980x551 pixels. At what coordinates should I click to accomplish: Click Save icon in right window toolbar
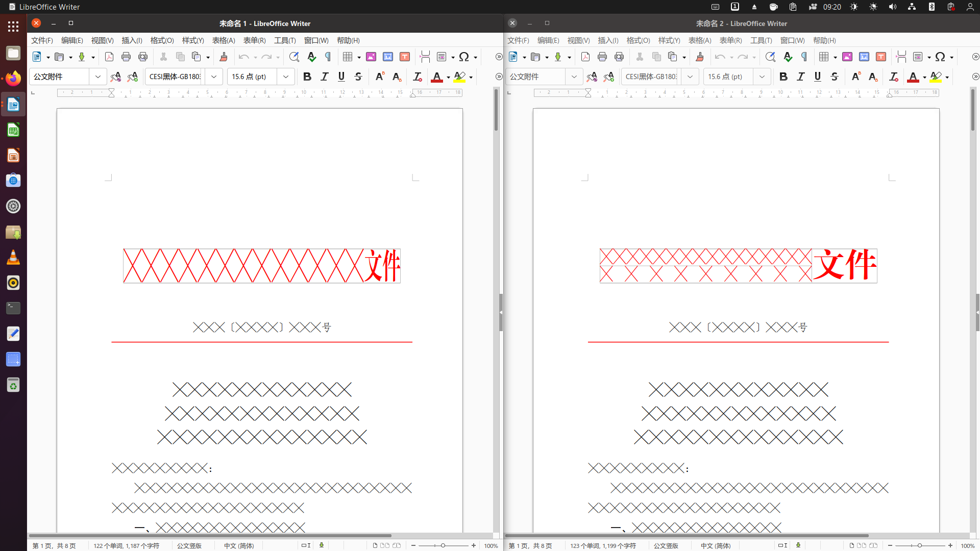(558, 57)
